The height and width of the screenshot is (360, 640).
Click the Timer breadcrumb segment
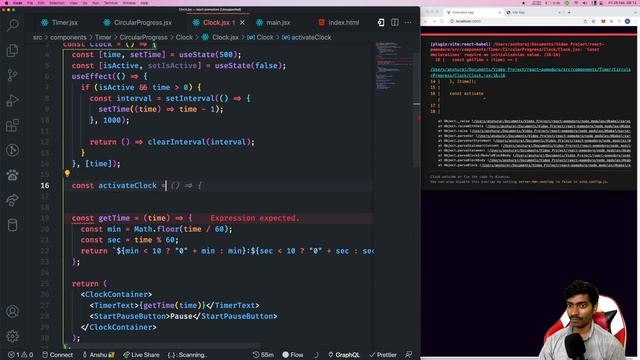pyautogui.click(x=103, y=37)
